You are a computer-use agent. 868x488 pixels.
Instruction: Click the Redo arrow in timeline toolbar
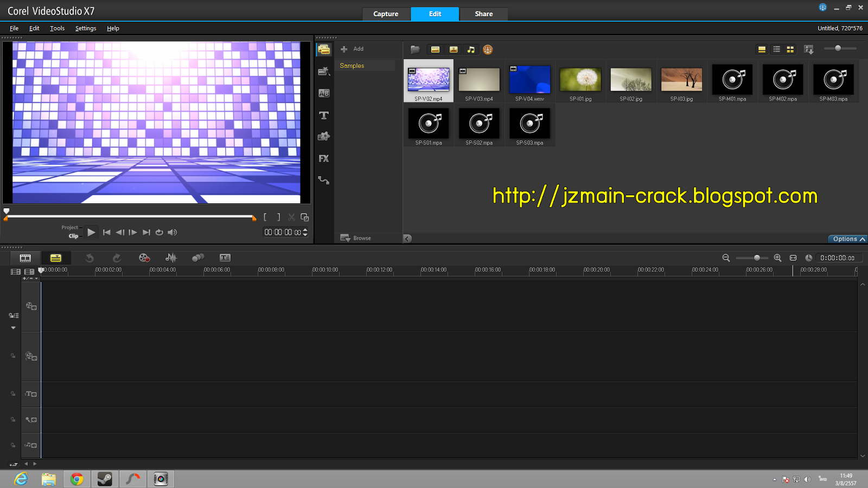[117, 258]
